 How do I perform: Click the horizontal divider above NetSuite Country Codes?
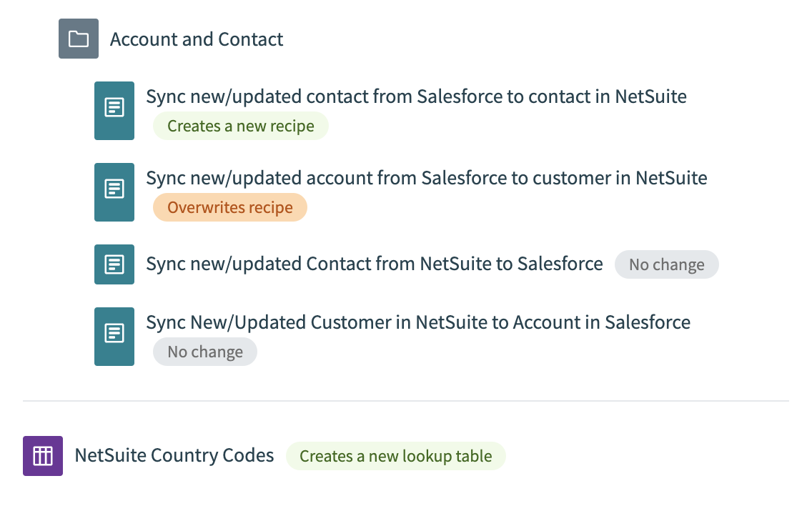click(405, 401)
